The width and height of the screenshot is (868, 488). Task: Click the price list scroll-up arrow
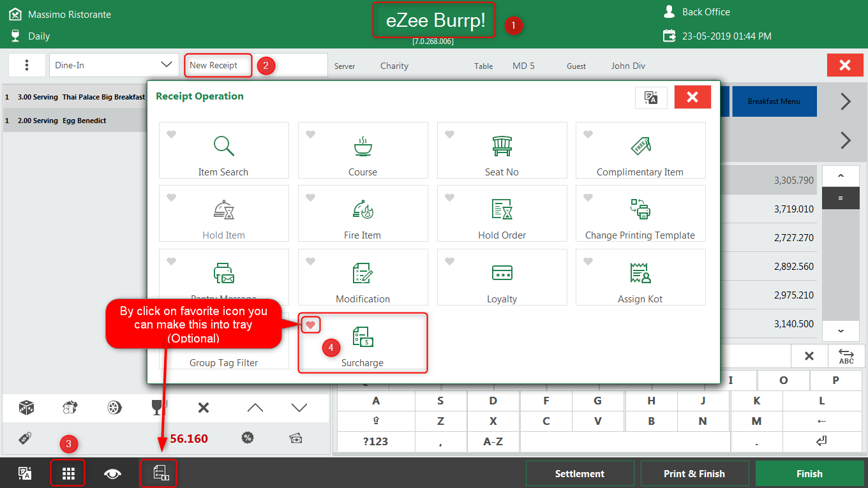coord(840,175)
